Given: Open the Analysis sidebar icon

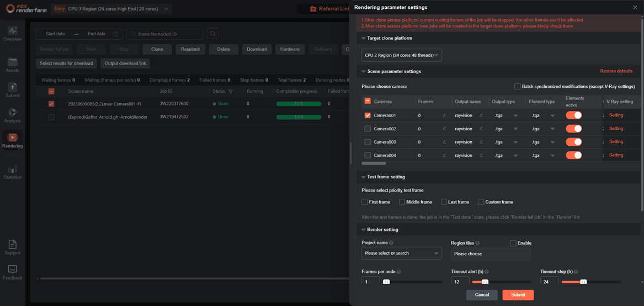Looking at the screenshot, I should click(x=12, y=115).
